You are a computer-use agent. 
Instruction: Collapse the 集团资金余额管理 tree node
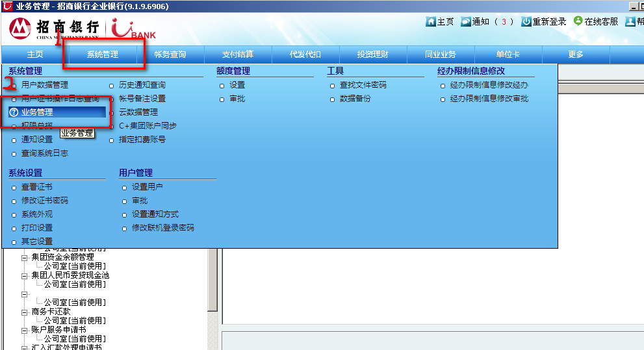tap(25, 257)
